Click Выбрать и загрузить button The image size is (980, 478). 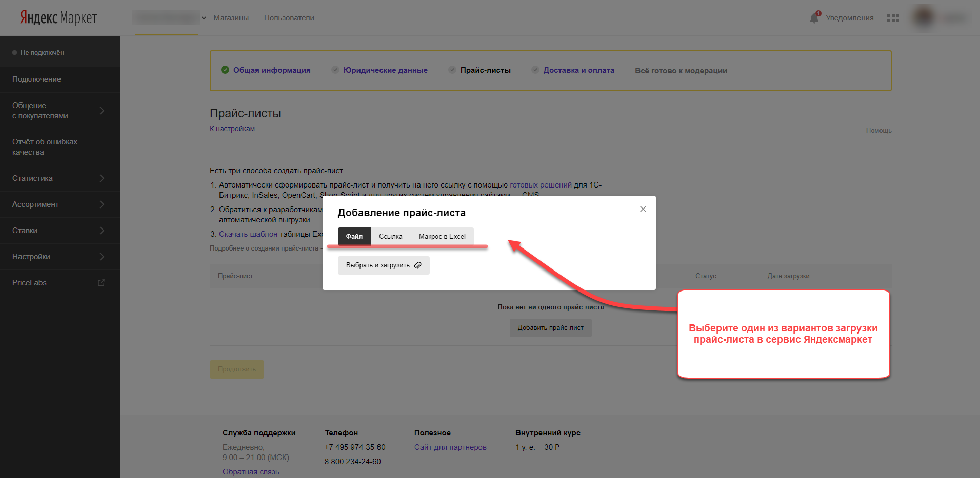(384, 265)
